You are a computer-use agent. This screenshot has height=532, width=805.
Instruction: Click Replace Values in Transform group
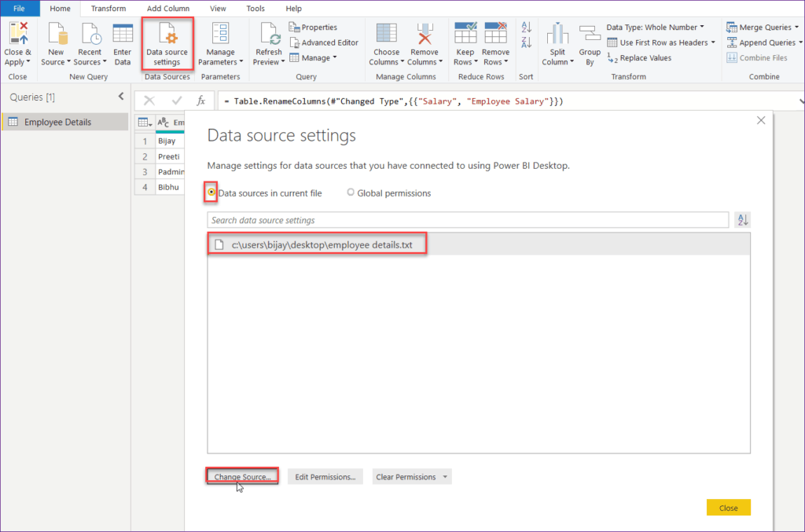(639, 58)
